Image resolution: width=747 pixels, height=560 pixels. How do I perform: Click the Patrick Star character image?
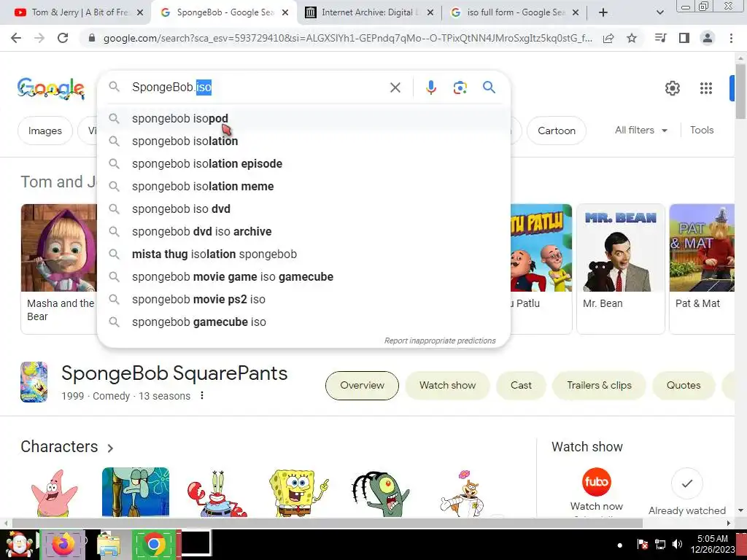54,492
